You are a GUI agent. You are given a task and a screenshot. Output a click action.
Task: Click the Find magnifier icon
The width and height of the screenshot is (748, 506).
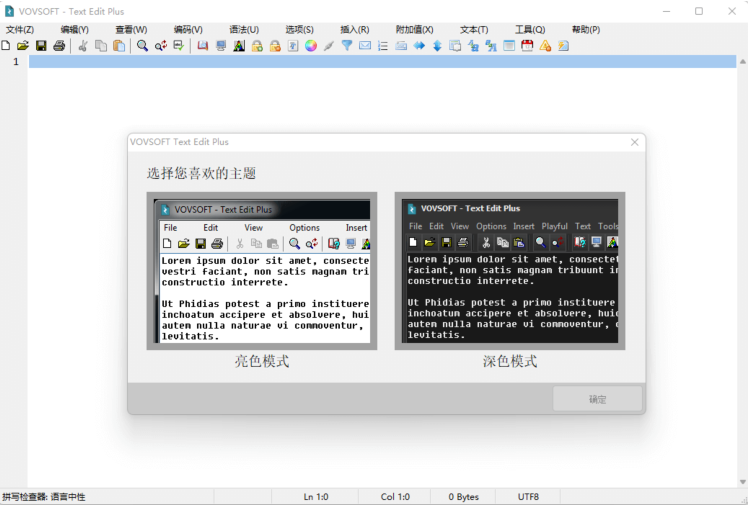coord(142,46)
